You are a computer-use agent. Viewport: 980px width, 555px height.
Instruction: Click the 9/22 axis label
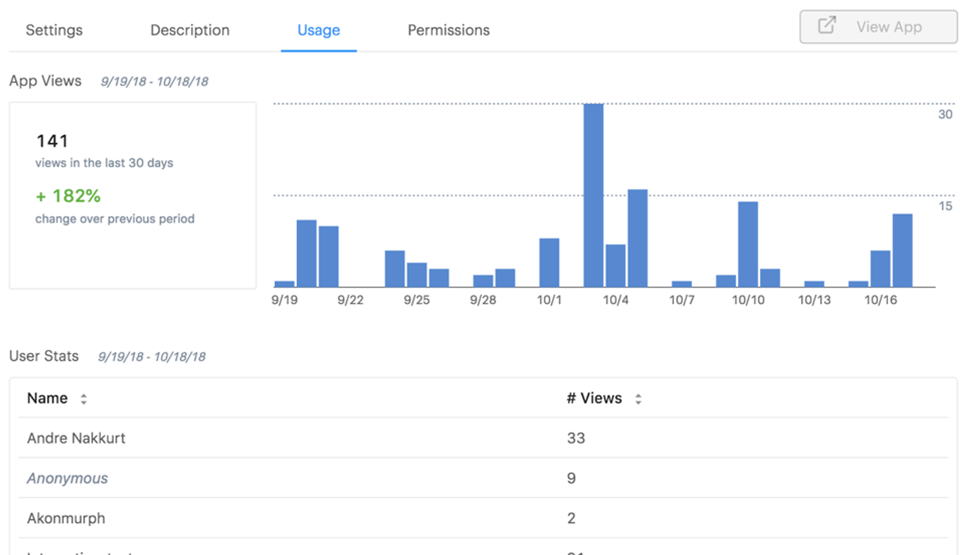tap(350, 300)
